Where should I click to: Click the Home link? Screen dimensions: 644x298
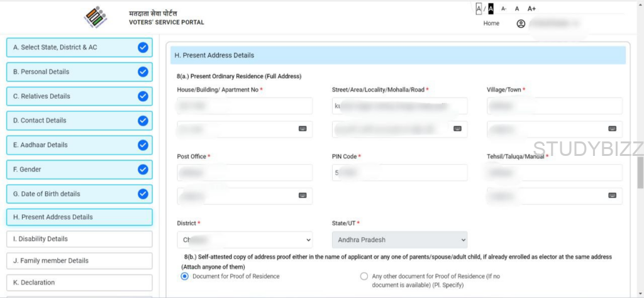(x=491, y=23)
